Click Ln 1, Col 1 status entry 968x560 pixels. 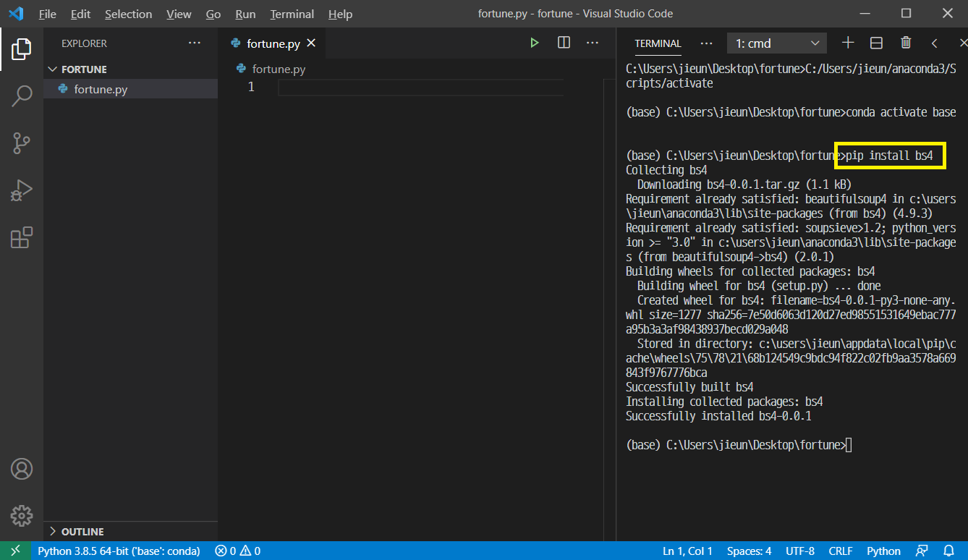coord(687,551)
